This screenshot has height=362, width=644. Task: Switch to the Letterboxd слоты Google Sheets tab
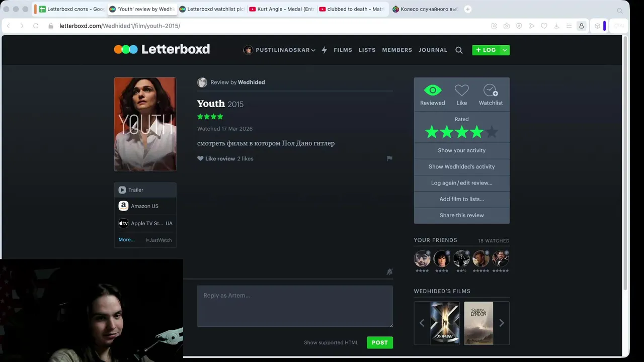click(x=72, y=9)
